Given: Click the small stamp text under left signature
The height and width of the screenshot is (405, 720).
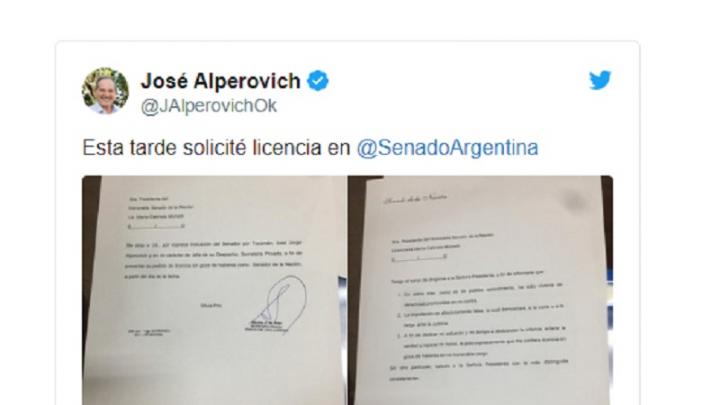Looking at the screenshot, I should click(x=264, y=326).
